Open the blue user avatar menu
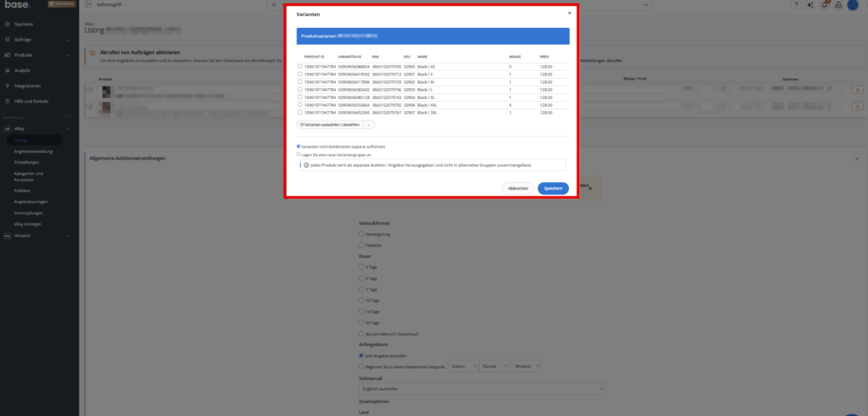868x416 pixels. 853,5
